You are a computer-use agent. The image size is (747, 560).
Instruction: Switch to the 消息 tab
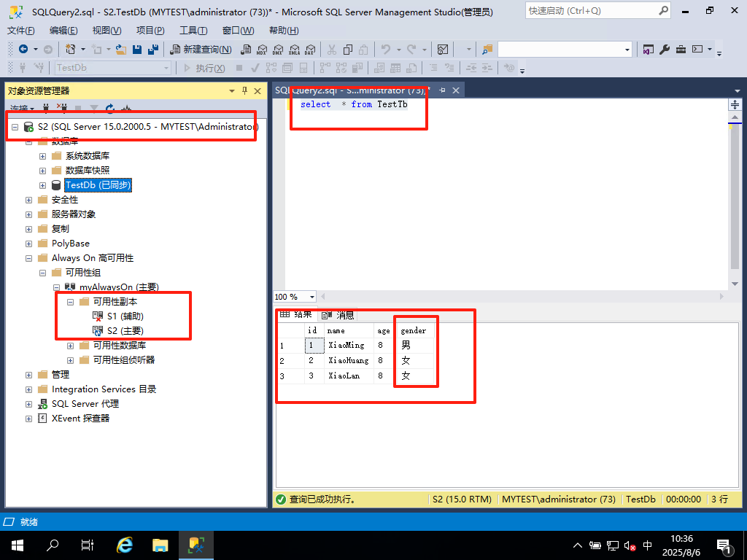338,315
